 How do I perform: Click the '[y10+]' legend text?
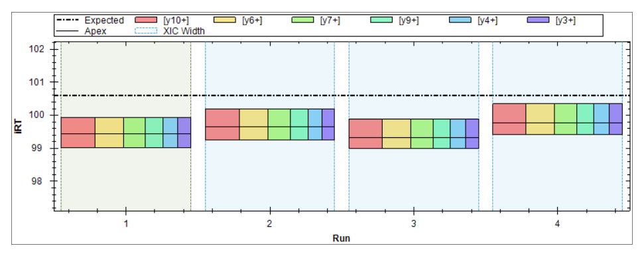(176, 20)
